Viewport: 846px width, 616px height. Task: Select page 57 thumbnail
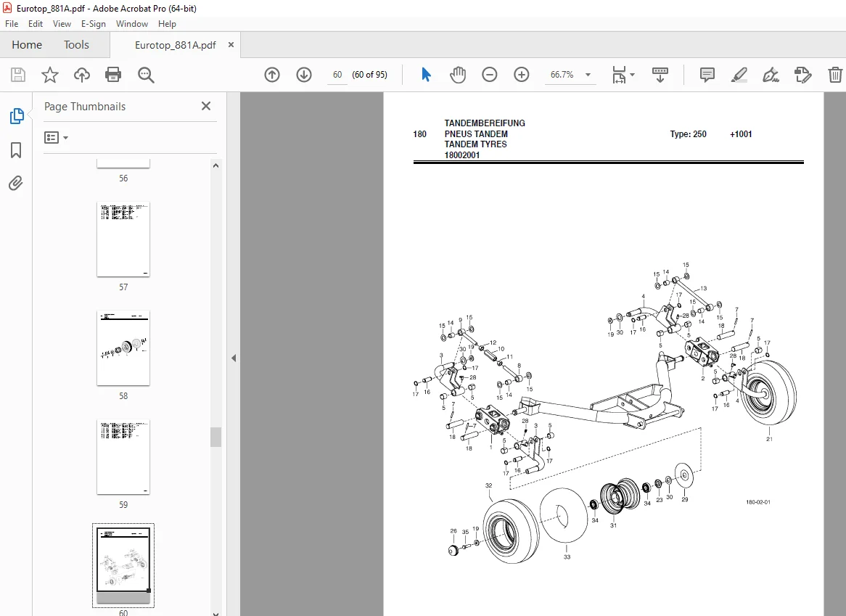point(123,239)
